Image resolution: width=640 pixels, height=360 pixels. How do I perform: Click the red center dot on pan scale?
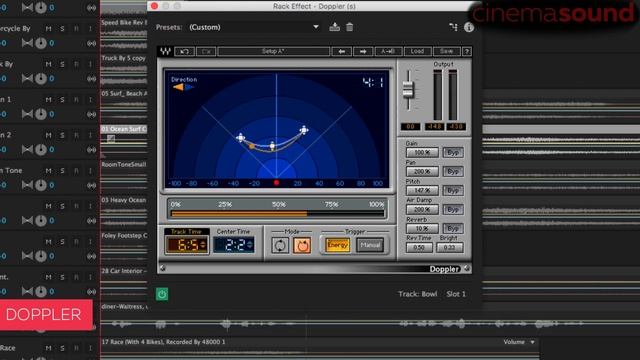[x=276, y=183]
